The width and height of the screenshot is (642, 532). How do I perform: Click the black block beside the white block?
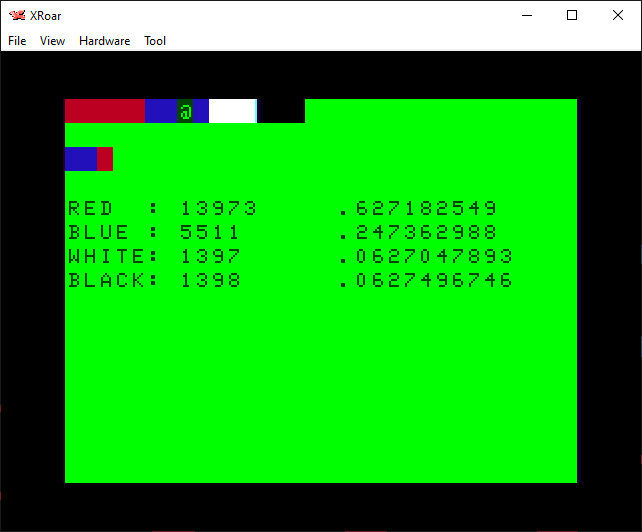click(x=281, y=111)
